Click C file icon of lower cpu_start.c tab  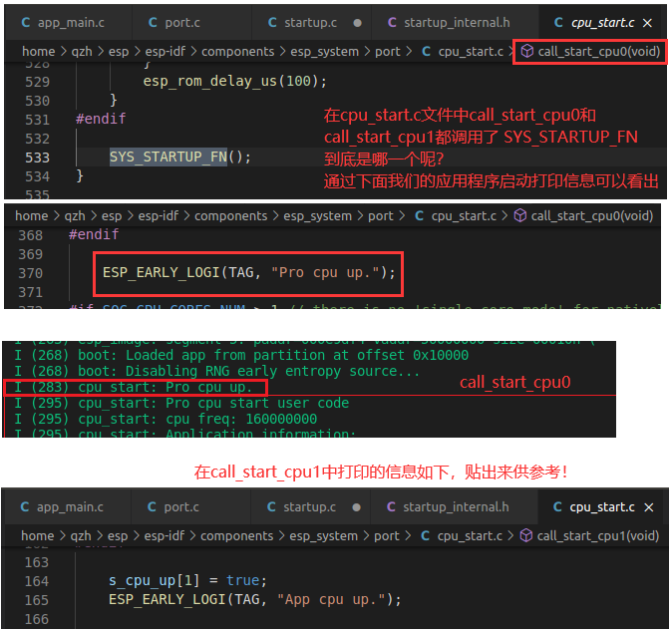click(x=557, y=507)
